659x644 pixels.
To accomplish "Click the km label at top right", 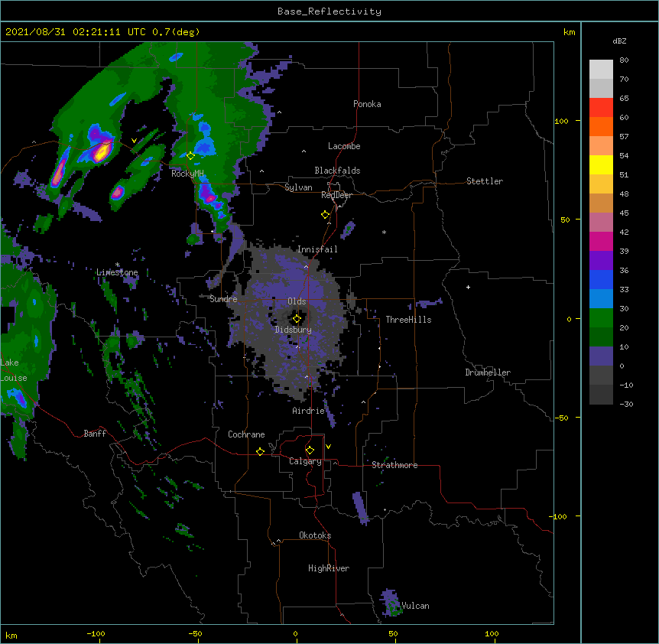I will 570,32.
